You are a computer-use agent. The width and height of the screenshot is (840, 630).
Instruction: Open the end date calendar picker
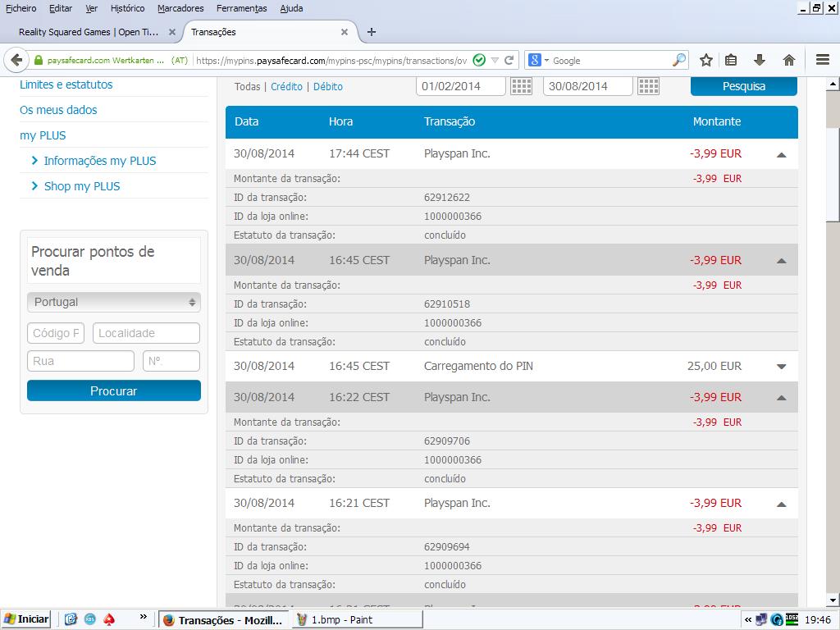[x=648, y=86]
